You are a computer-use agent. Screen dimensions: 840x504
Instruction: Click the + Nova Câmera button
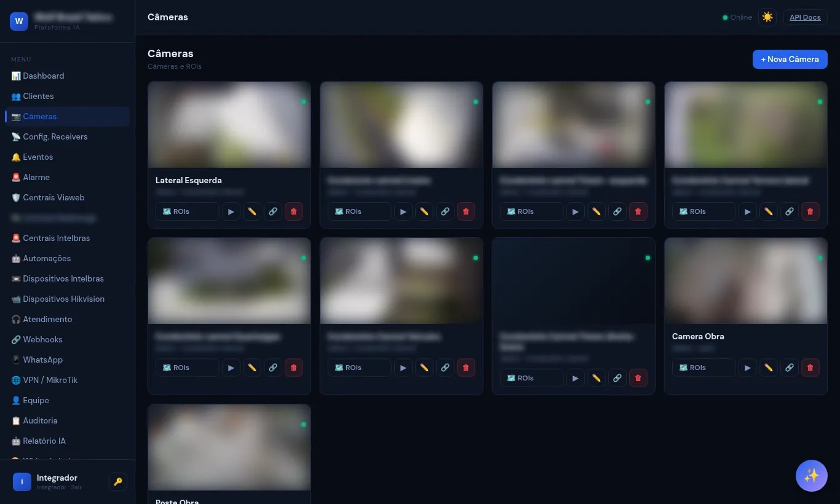pyautogui.click(x=790, y=60)
